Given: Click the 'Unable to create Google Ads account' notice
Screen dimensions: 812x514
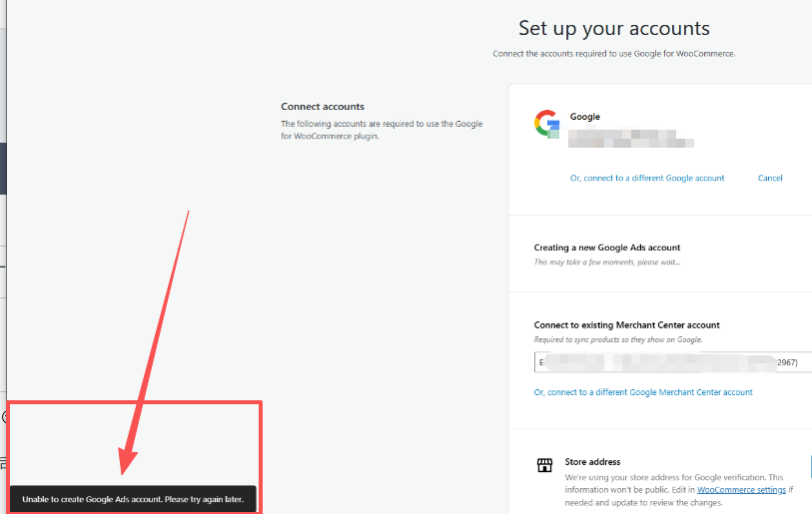Looking at the screenshot, I should (133, 499).
